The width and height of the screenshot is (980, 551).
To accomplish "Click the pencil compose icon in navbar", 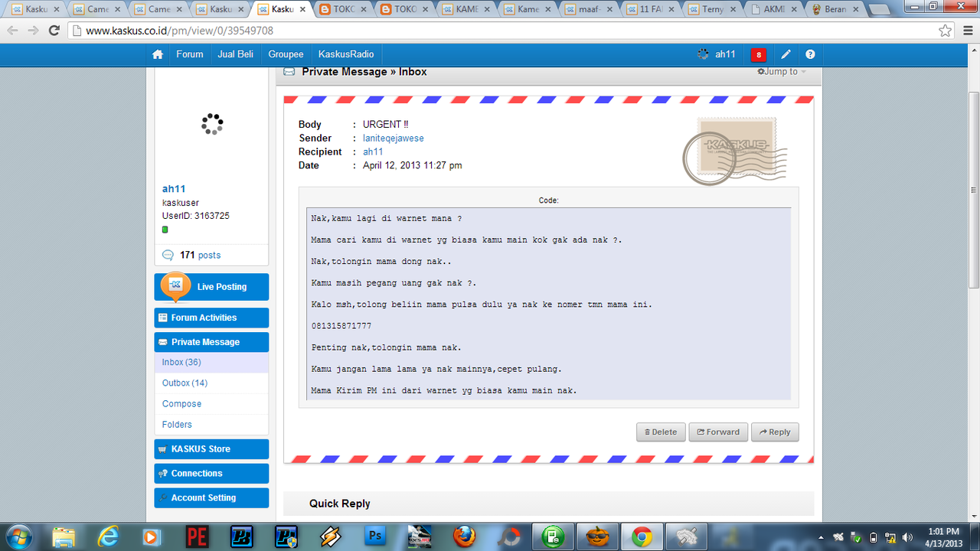I will (786, 54).
